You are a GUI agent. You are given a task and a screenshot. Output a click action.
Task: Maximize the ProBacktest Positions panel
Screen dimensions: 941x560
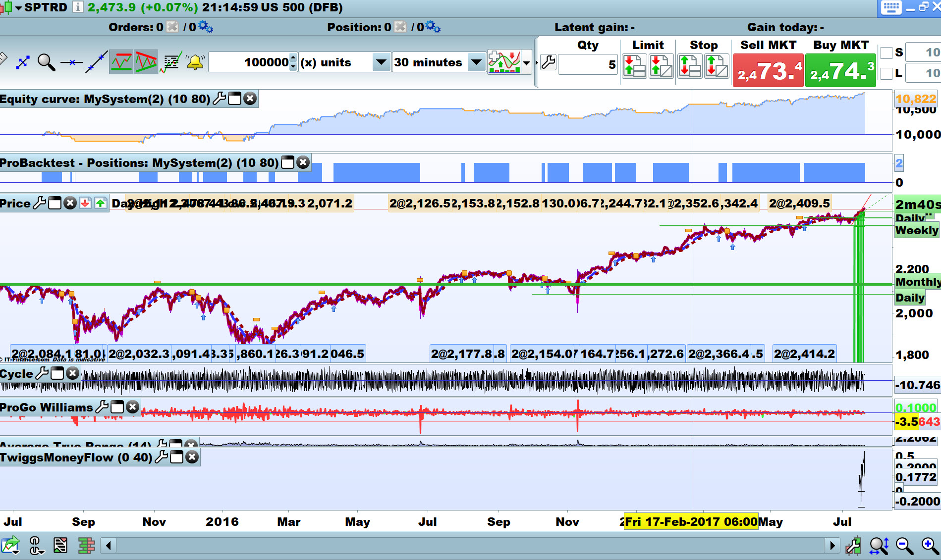coord(288,162)
